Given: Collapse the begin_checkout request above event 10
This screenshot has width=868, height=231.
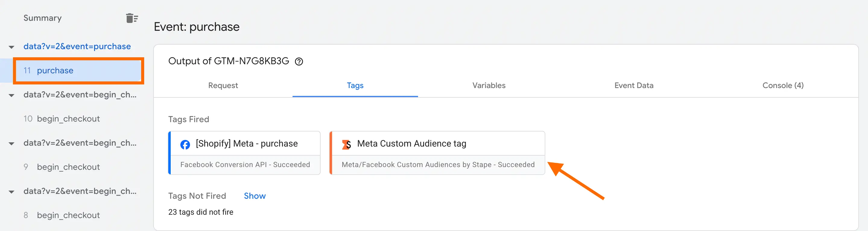Looking at the screenshot, I should pyautogui.click(x=11, y=95).
